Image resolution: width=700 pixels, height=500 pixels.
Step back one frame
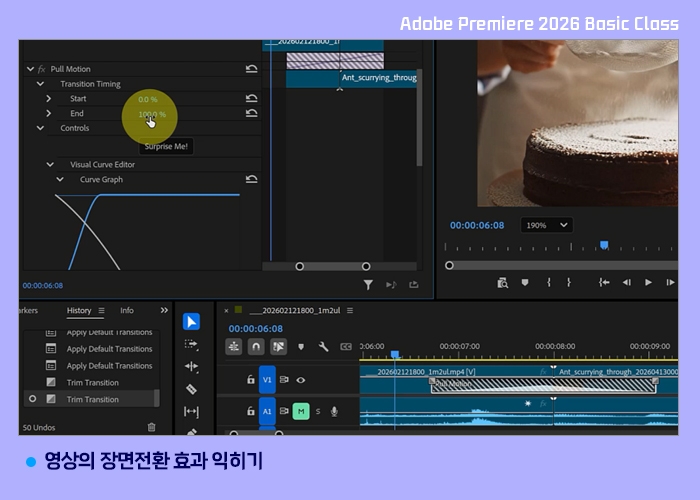[x=627, y=282]
